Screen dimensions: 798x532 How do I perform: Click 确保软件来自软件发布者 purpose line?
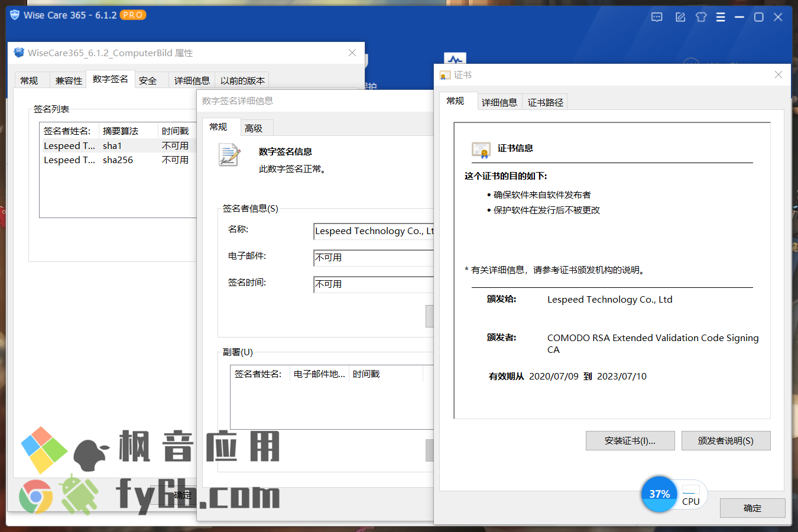point(542,195)
